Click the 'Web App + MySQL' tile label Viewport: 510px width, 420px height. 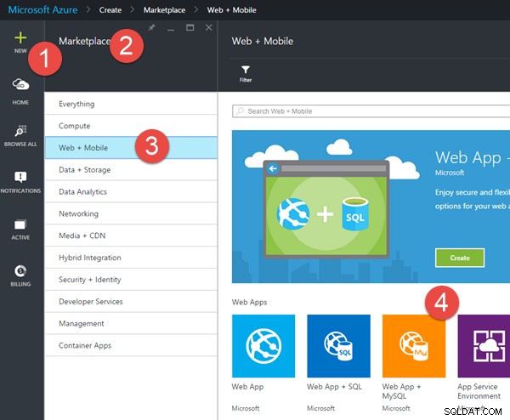pyautogui.click(x=401, y=391)
